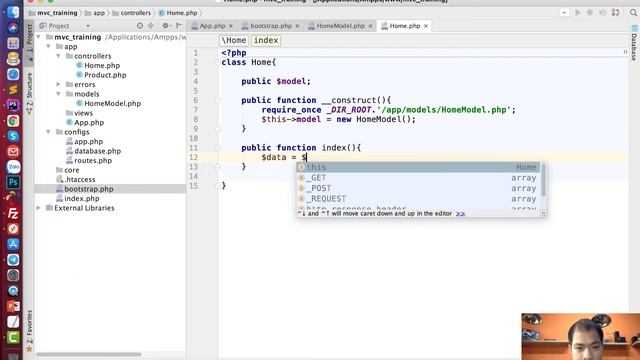Collapse the configs folder
Viewport: 640px width, 360px height.
[49, 132]
